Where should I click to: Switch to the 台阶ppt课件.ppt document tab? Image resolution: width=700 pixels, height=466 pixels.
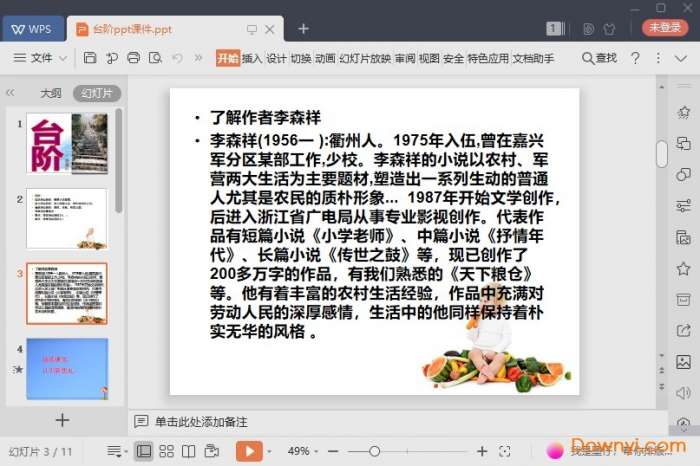click(x=132, y=29)
